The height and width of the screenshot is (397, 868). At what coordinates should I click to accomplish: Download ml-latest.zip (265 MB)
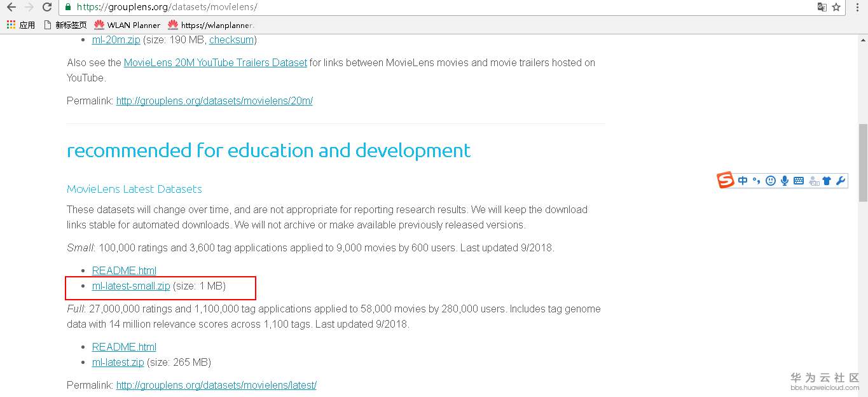pyautogui.click(x=118, y=362)
